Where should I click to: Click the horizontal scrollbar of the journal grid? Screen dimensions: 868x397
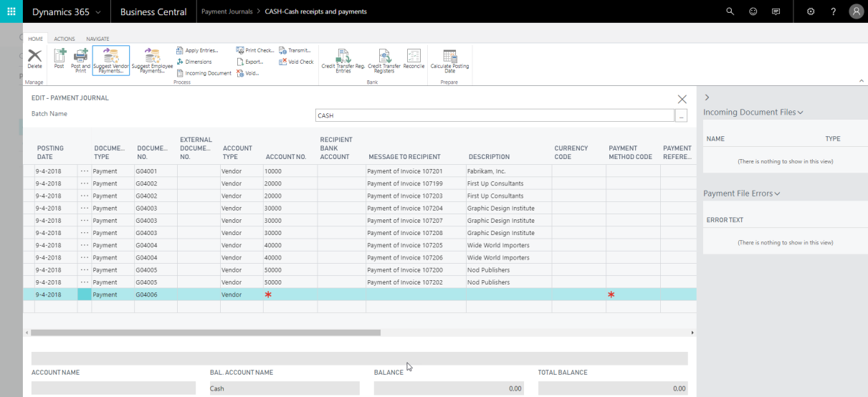[x=206, y=333]
